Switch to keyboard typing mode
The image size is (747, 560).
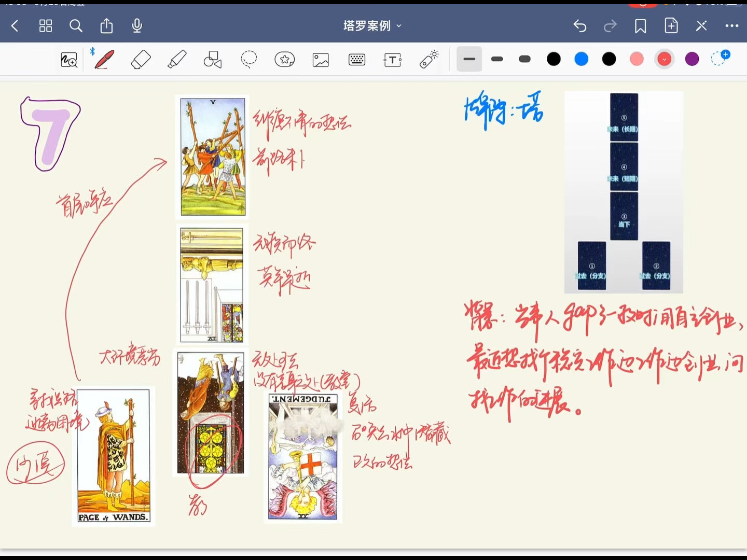tap(357, 60)
